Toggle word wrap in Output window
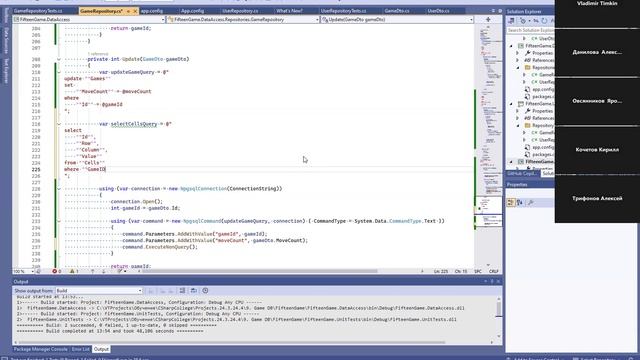This screenshot has height=360, width=640. [193, 291]
